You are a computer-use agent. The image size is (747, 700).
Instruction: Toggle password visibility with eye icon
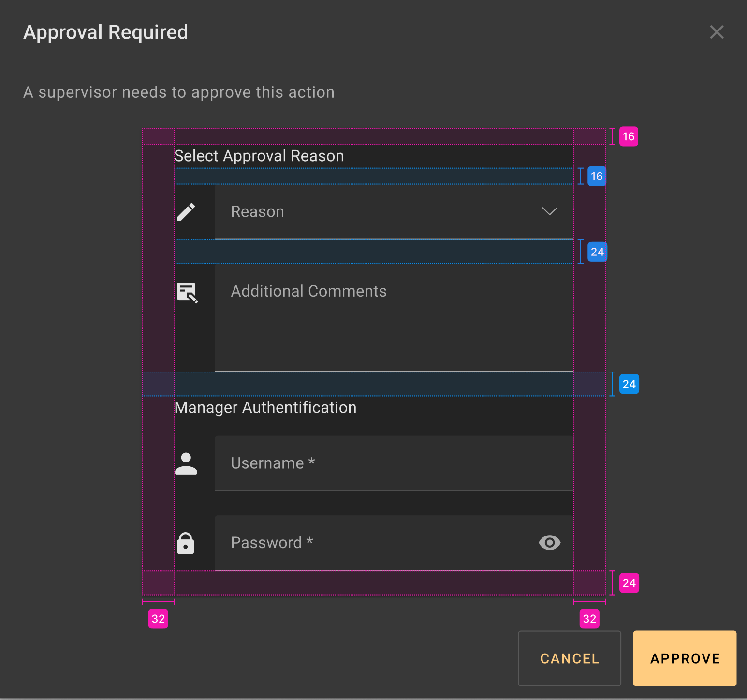tap(549, 543)
